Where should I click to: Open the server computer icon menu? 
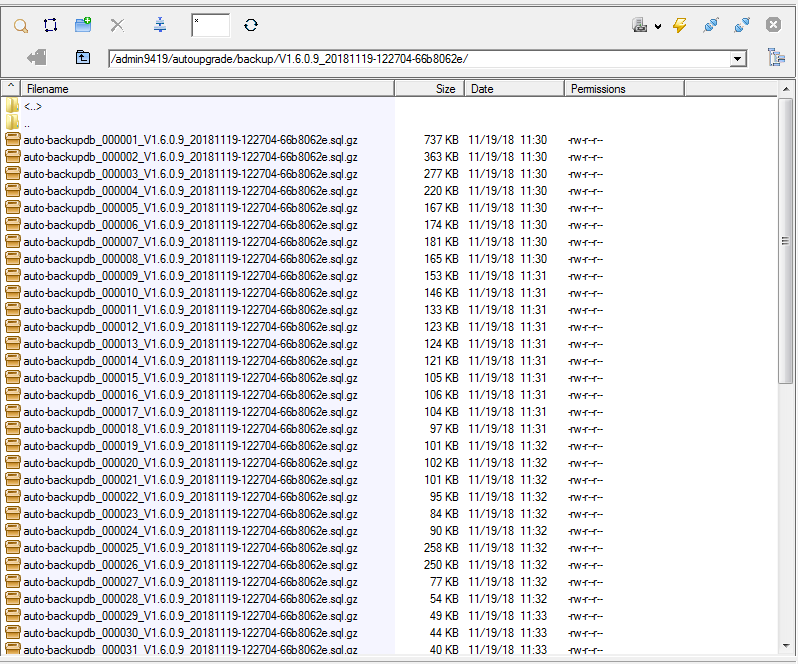point(639,25)
